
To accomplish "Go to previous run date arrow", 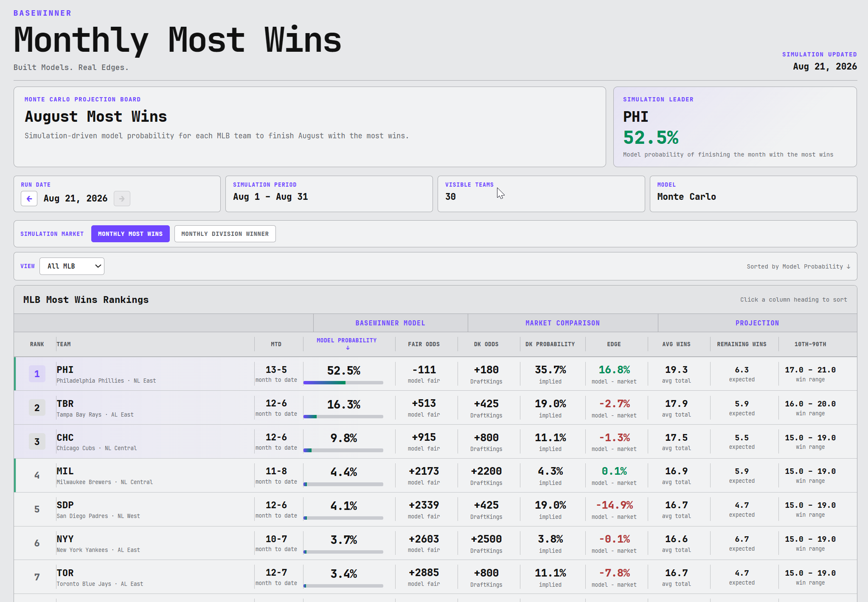I will click(29, 199).
